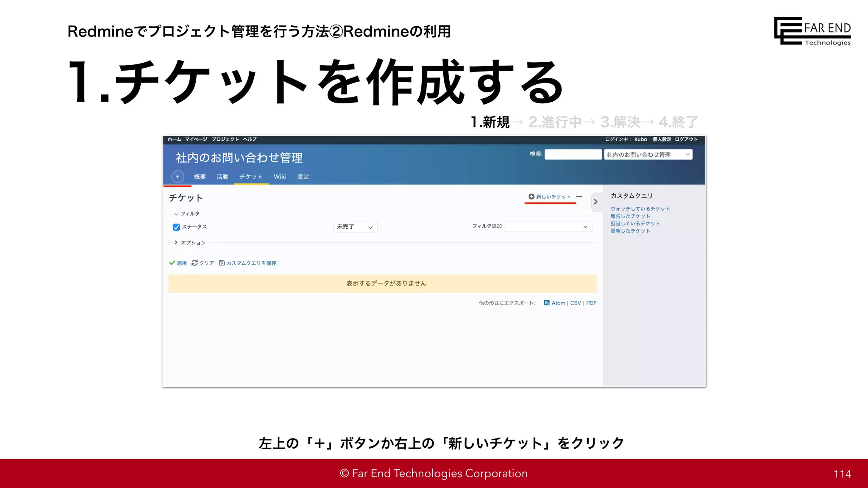Open the 社内のお問い合わせ管理 project jump dropdown

[x=648, y=155]
